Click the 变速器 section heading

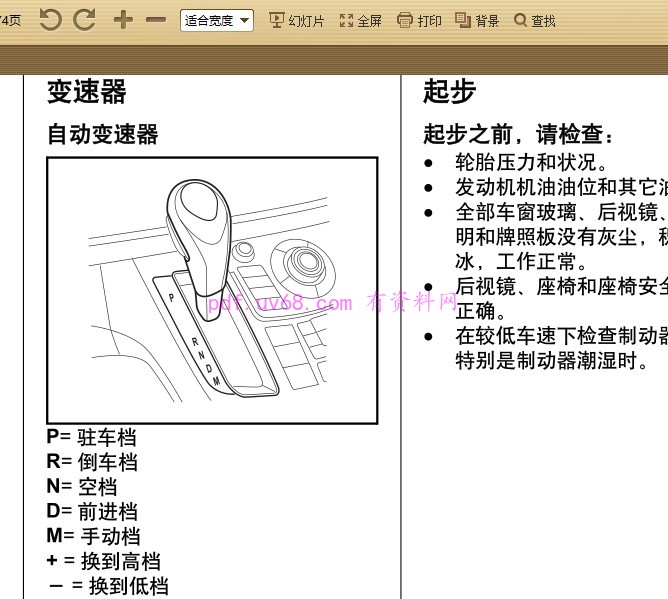coord(87,92)
